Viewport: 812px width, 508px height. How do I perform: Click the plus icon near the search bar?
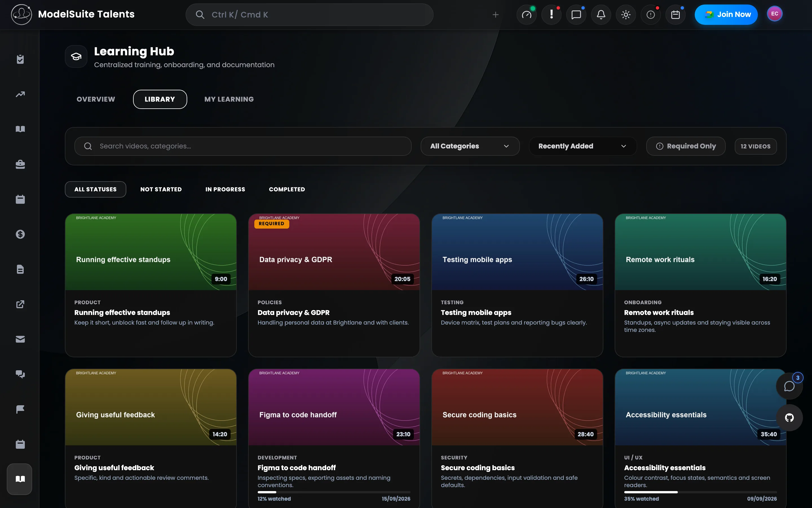pos(496,15)
